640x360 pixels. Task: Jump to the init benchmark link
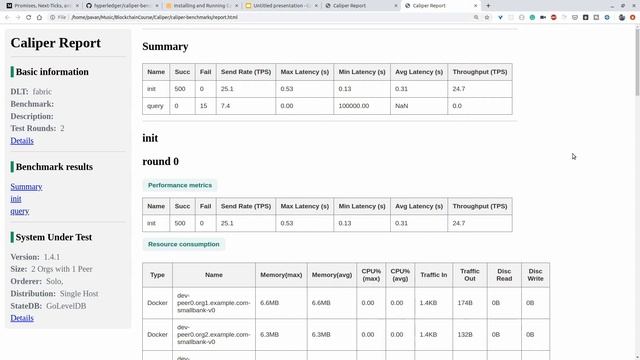[16, 199]
